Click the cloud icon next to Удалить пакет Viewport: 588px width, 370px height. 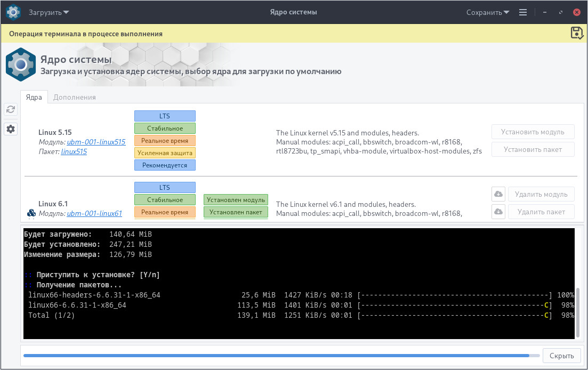pyautogui.click(x=498, y=212)
